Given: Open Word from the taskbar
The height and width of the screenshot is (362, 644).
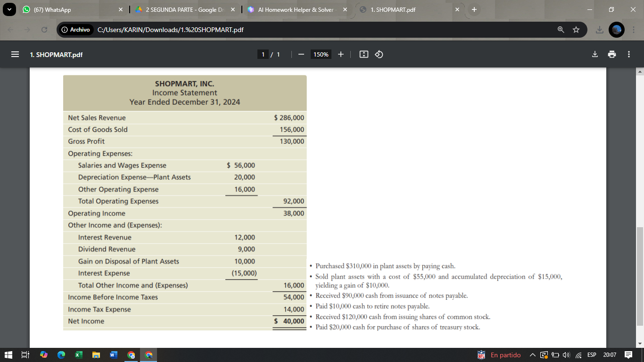Looking at the screenshot, I should coord(113,355).
